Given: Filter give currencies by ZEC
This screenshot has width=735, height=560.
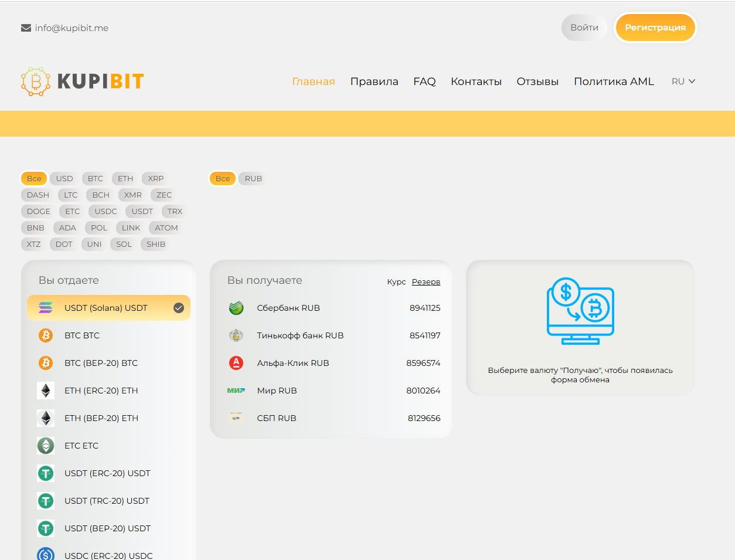Looking at the screenshot, I should tap(164, 195).
